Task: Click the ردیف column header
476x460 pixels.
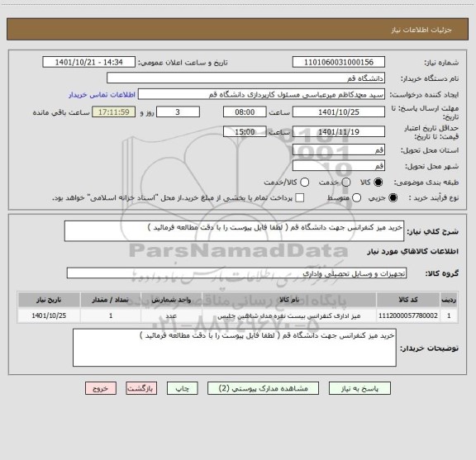Action: point(449,300)
